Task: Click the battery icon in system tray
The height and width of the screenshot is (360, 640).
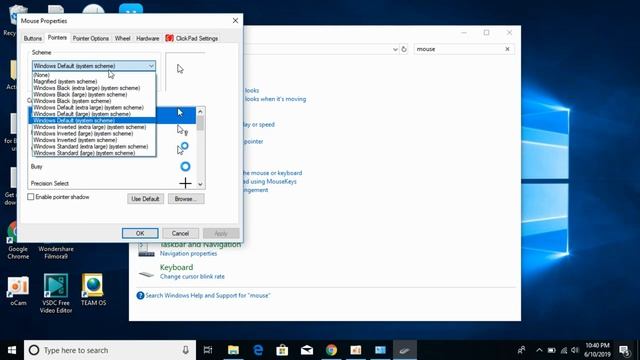Action: pos(551,350)
